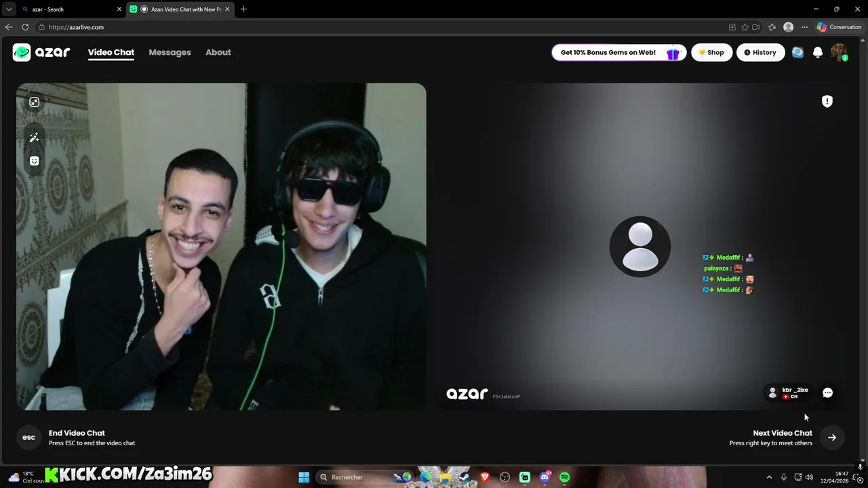Click the esc End Video Chat button
868x488 pixels.
pyautogui.click(x=28, y=437)
